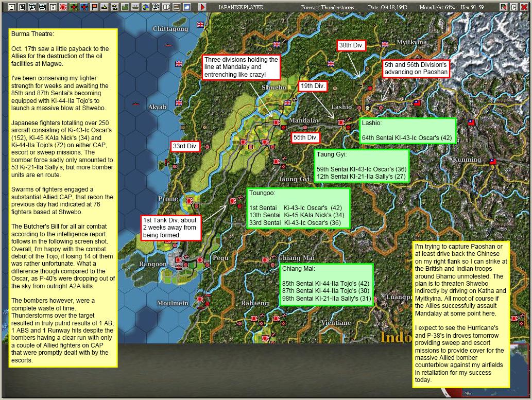Viewport: 532px width, 400px height.
Task: Select the Japanese base icon at Rangoon
Action: click(x=179, y=260)
